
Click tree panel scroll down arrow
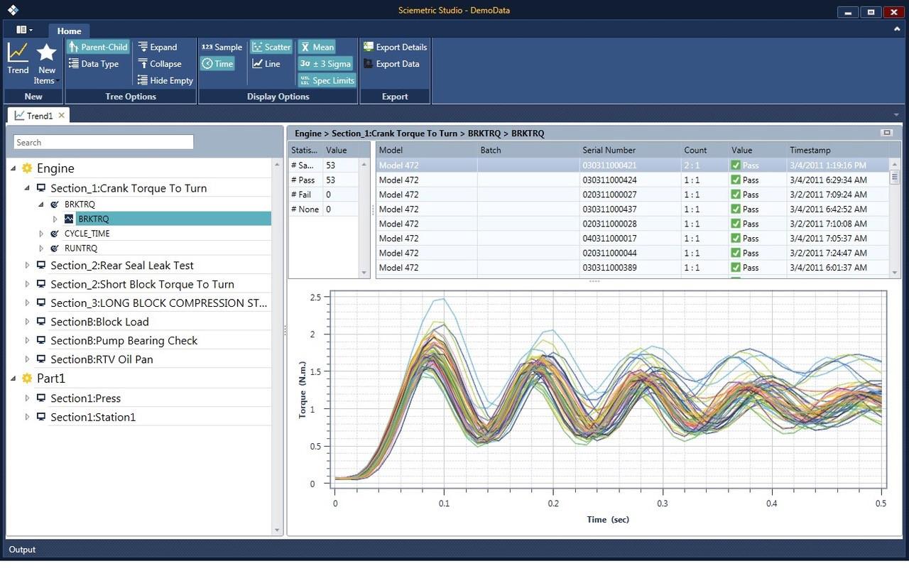[x=277, y=530]
